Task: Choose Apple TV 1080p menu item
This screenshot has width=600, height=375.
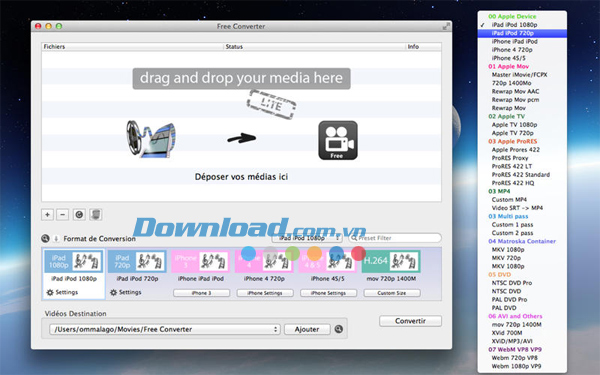Action: (522, 125)
